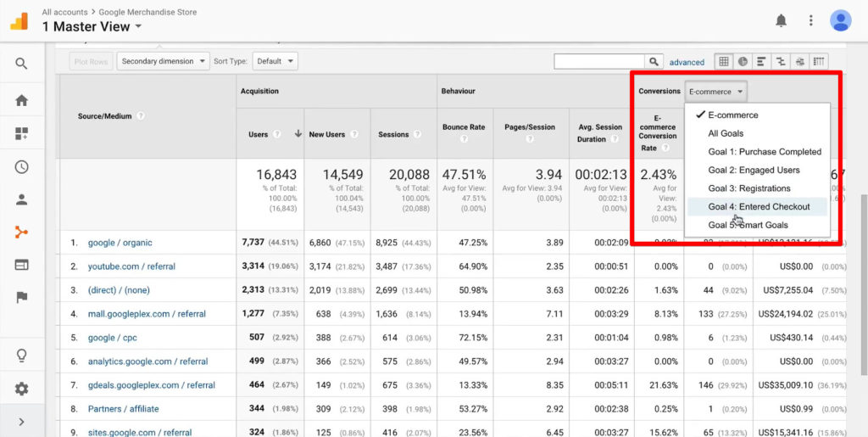
Task: Switch to Term cloud view
Action: tap(800, 61)
